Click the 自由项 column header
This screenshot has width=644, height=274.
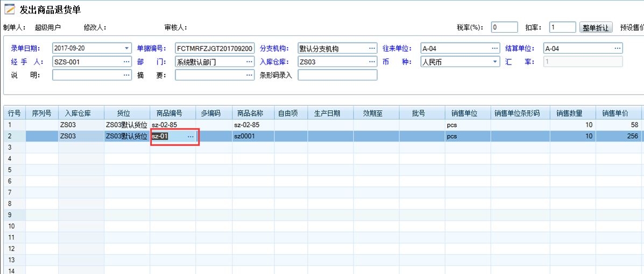291,113
